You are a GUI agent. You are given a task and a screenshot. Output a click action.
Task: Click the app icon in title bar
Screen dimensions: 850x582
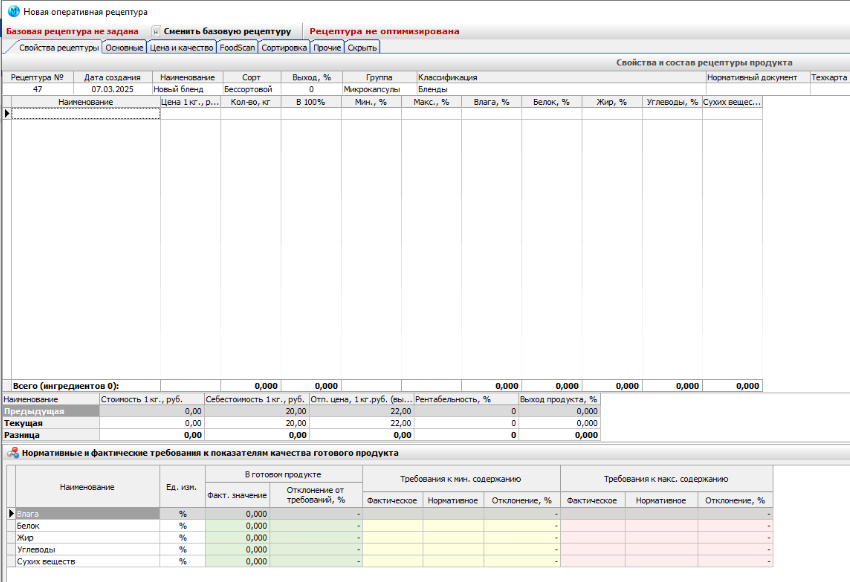click(x=13, y=11)
